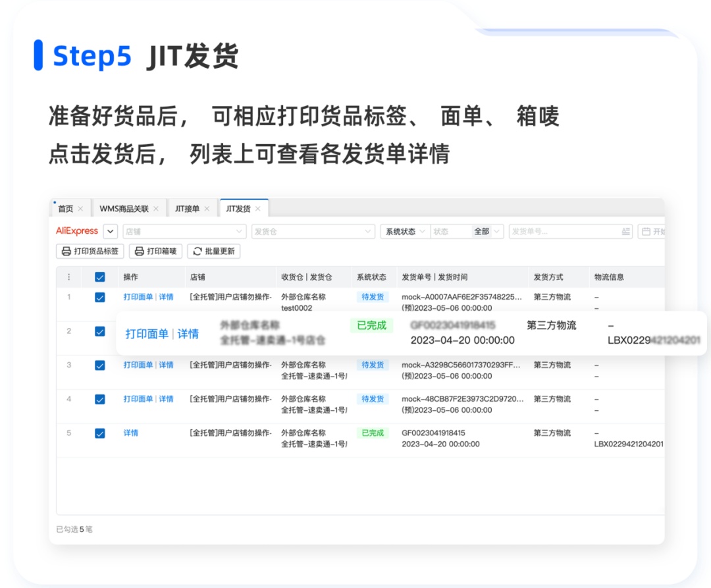Close the WMS商品关联 tab

[156, 209]
